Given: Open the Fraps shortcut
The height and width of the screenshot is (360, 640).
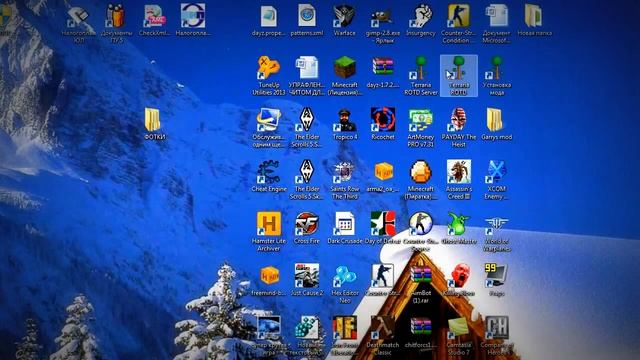Looking at the screenshot, I should [x=496, y=280].
